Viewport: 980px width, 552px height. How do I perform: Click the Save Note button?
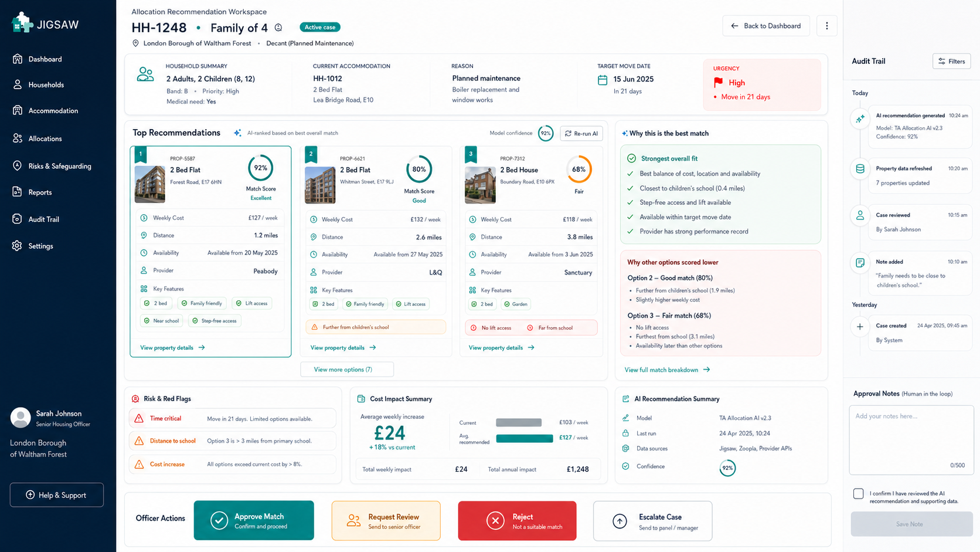(911, 524)
